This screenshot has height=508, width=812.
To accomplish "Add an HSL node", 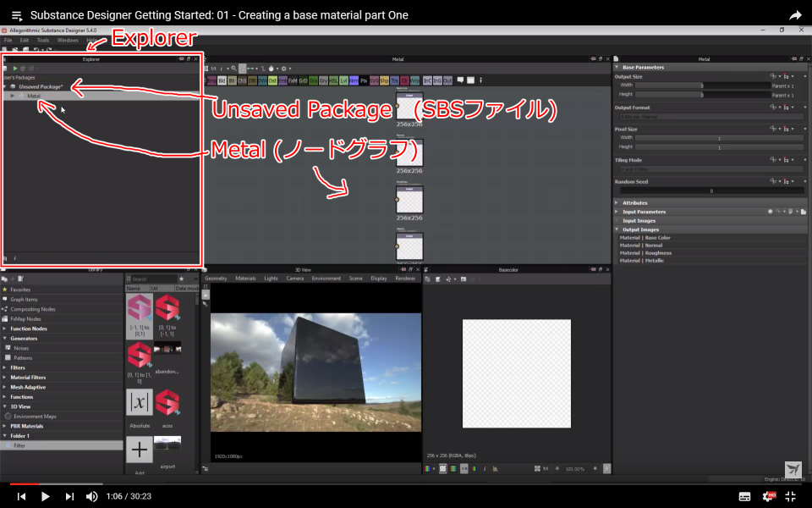I will coord(333,80).
